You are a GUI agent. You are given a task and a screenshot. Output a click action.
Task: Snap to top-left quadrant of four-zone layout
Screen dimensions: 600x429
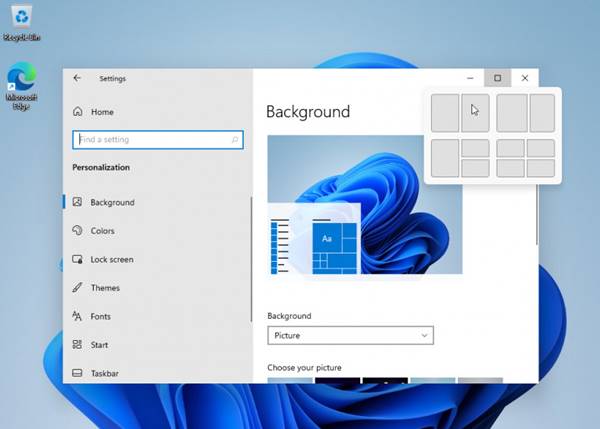tap(510, 148)
